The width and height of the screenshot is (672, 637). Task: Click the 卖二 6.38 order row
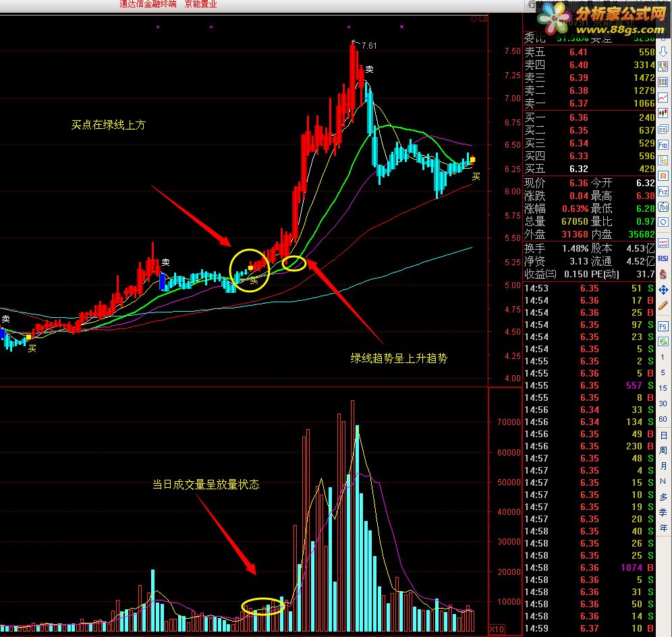pyautogui.click(x=589, y=90)
